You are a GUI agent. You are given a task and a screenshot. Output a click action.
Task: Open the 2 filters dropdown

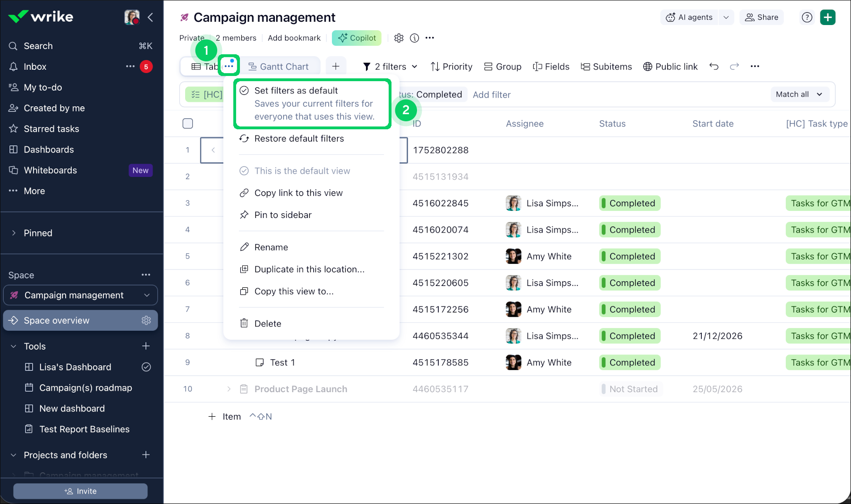tap(390, 67)
